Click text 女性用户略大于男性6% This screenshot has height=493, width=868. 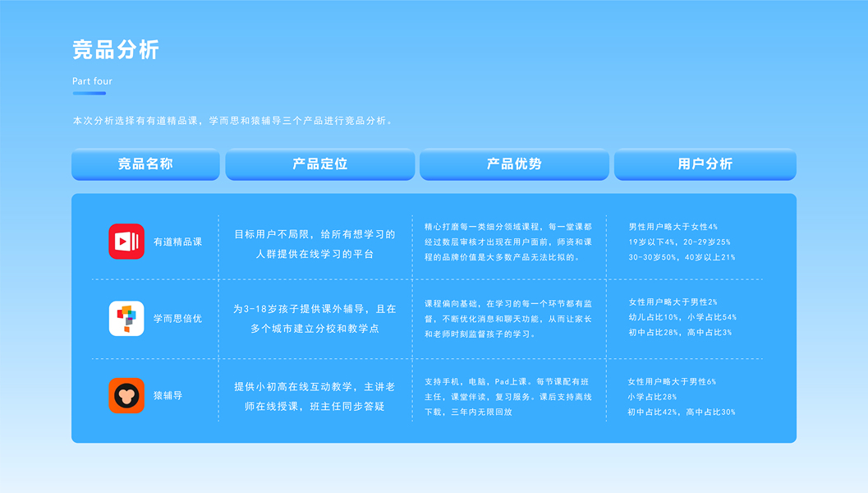coord(672,381)
